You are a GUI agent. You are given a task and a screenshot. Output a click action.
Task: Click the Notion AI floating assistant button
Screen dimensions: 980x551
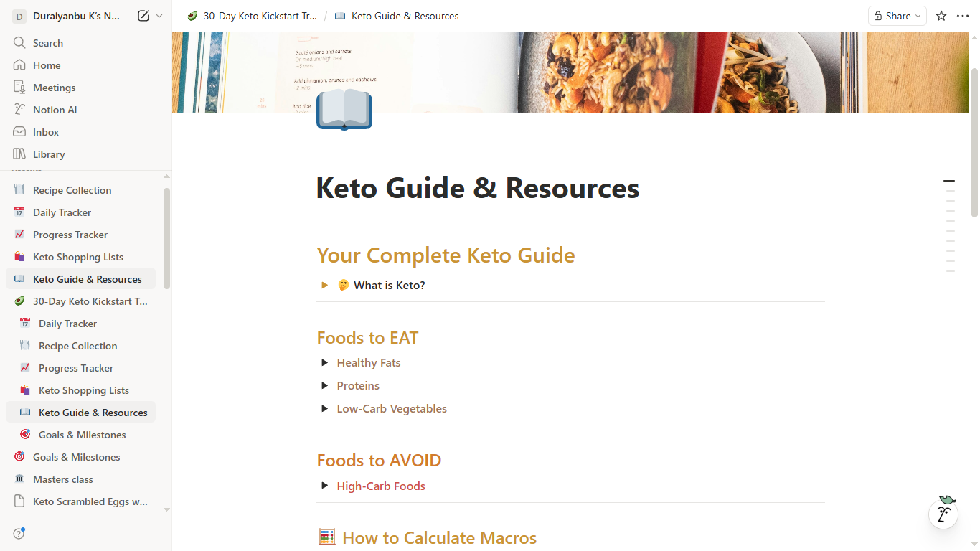click(x=943, y=513)
